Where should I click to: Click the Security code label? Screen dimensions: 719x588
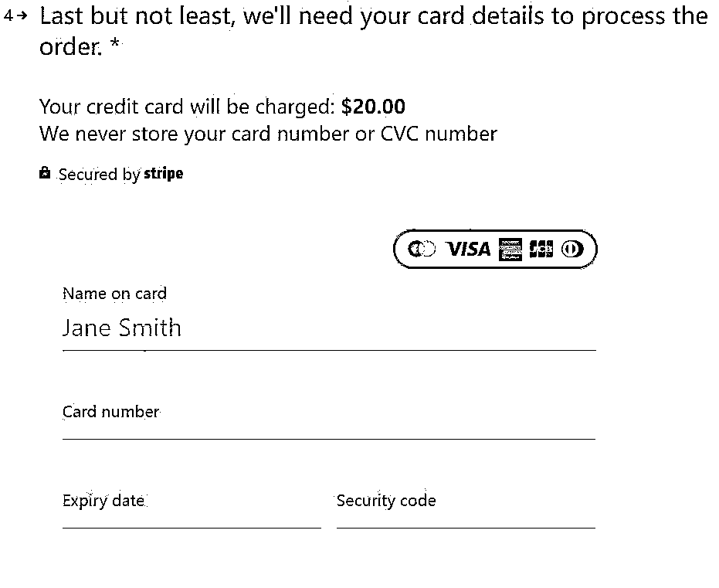click(386, 501)
